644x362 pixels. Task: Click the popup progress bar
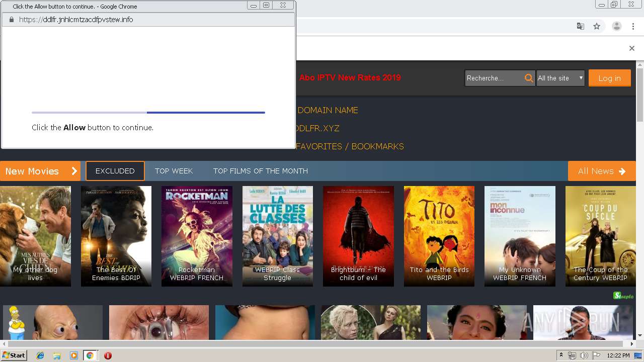(148, 113)
